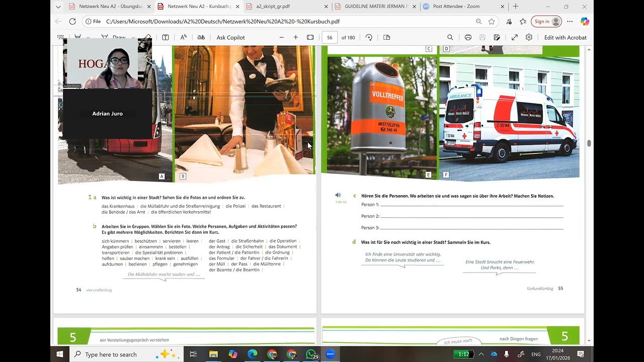
Task: Open the browser Settings and more menu
Action: (570, 22)
